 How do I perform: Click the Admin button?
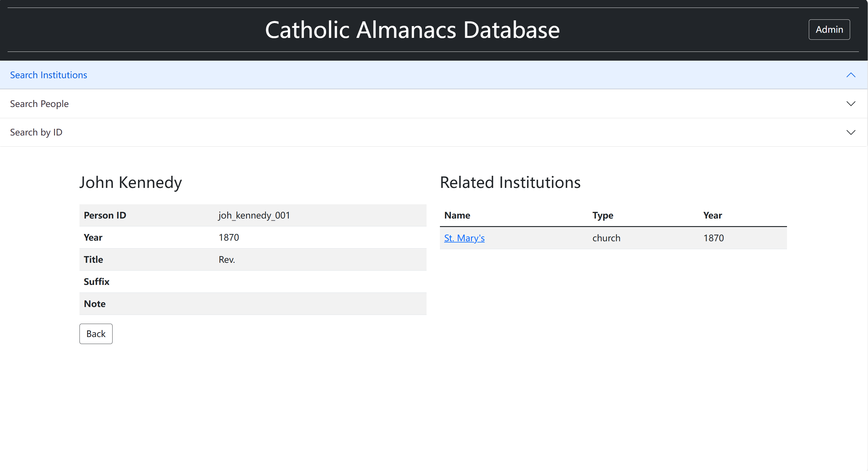click(x=829, y=30)
